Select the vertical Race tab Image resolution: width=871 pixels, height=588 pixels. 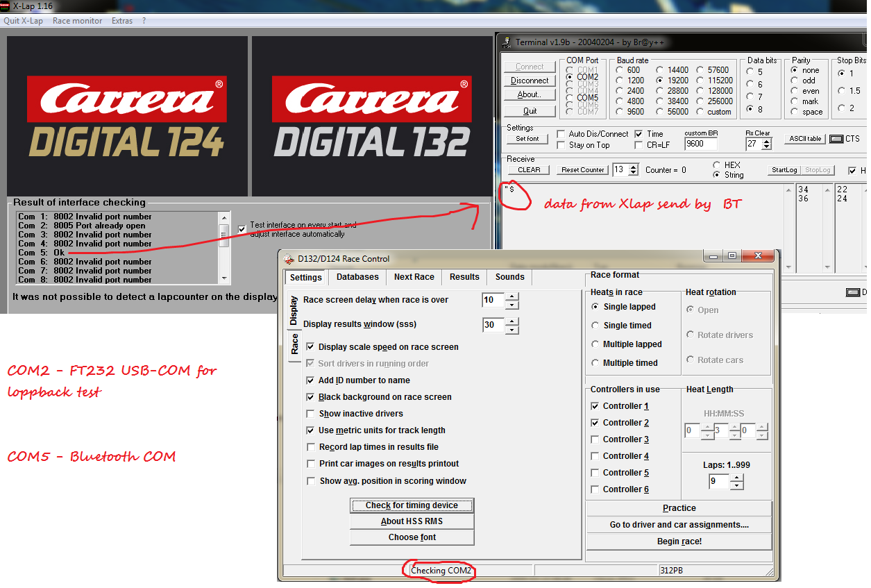[x=294, y=344]
